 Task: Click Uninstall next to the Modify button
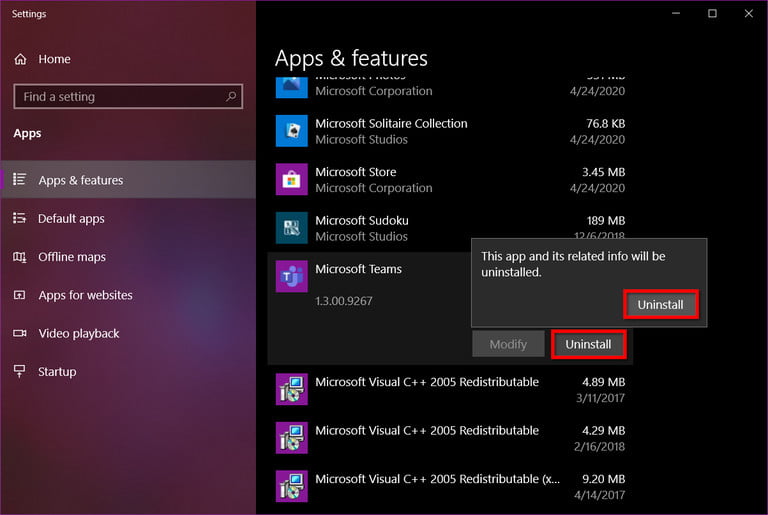click(x=588, y=344)
